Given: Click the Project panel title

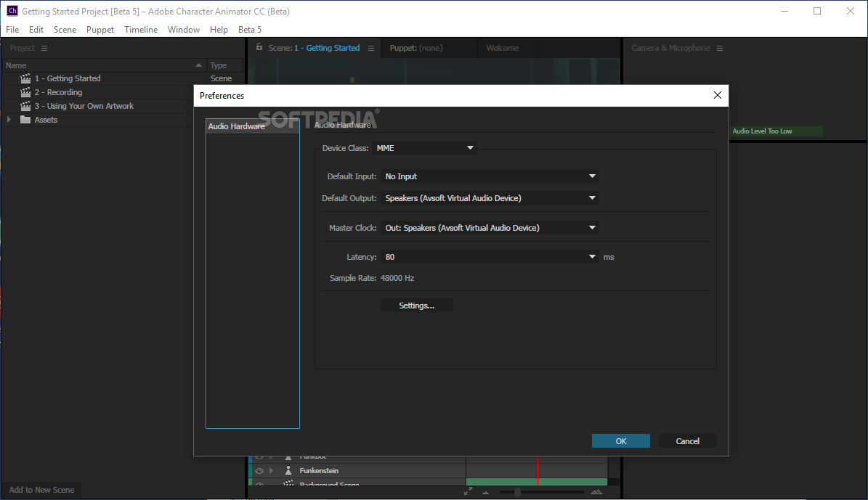Looking at the screenshot, I should tap(22, 48).
